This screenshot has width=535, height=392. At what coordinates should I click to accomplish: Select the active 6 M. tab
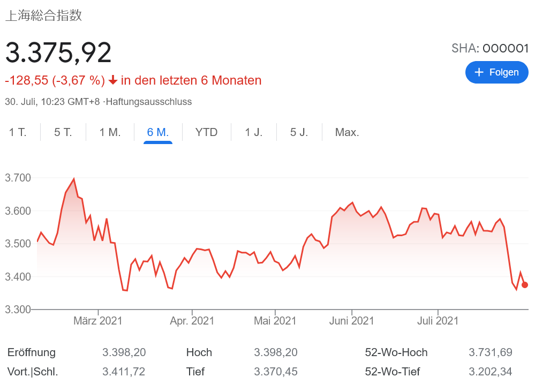(158, 132)
